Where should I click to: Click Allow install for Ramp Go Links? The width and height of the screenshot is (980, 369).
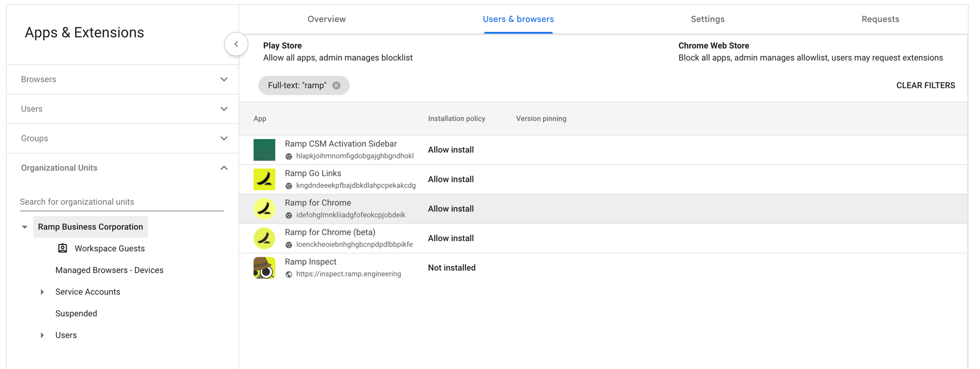[451, 179]
